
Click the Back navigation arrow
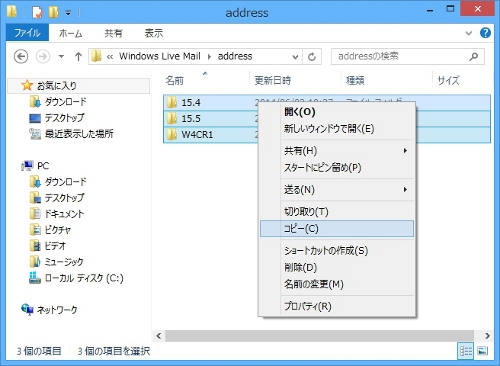pos(21,56)
